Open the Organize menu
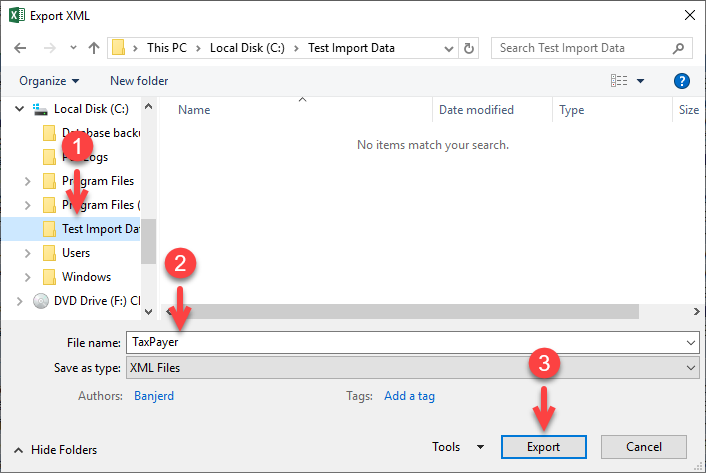The width and height of the screenshot is (706, 473). 49,81
